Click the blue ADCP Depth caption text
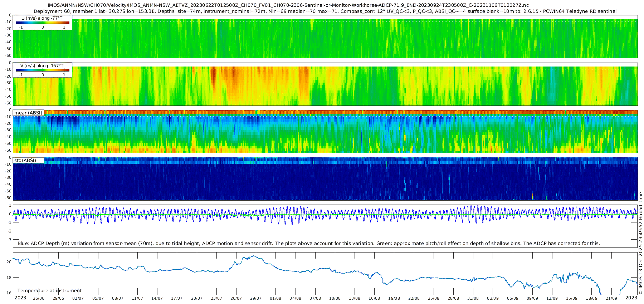 tap(308, 244)
